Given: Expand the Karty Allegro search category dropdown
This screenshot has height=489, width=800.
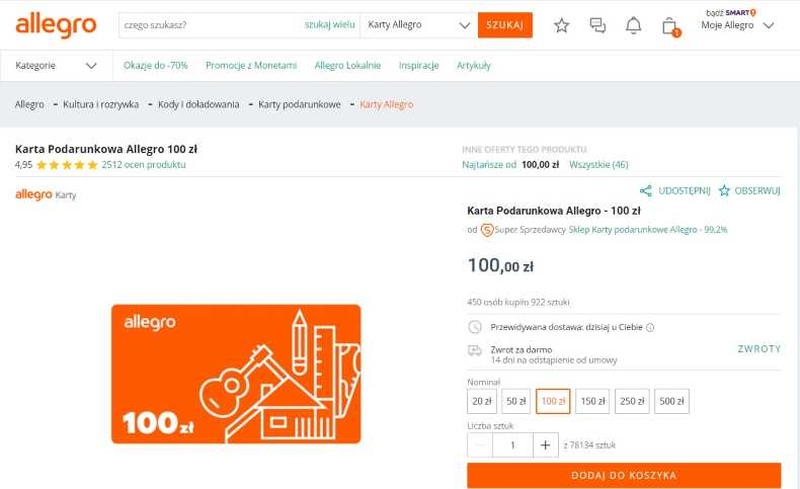Looking at the screenshot, I should tap(418, 25).
